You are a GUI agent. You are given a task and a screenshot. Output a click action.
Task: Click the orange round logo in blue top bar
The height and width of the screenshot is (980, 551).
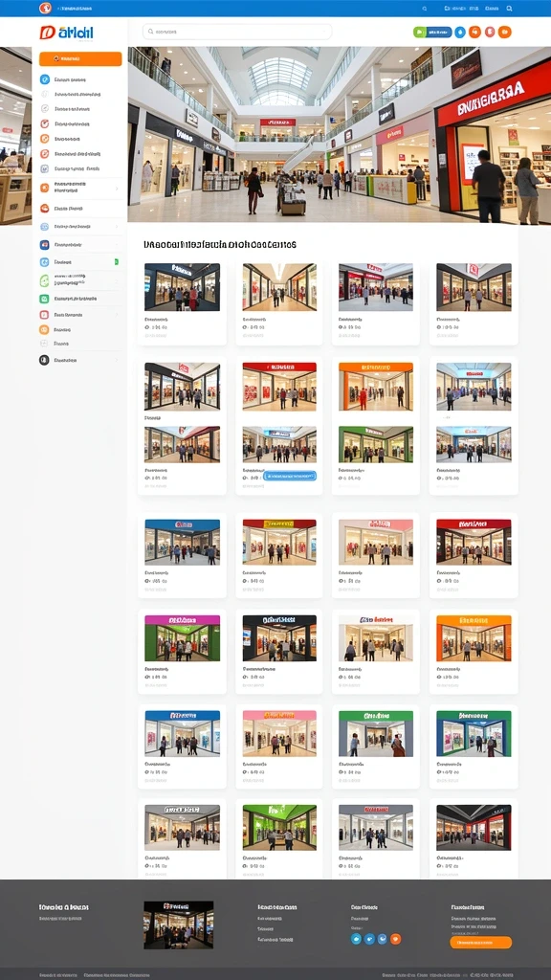click(44, 8)
